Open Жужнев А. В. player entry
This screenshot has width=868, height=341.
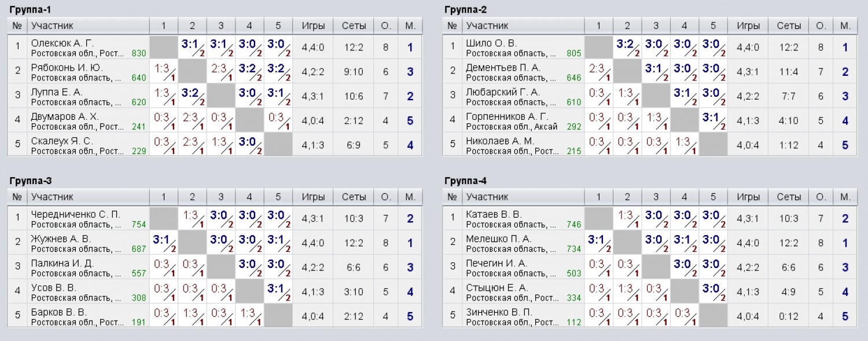[61, 239]
